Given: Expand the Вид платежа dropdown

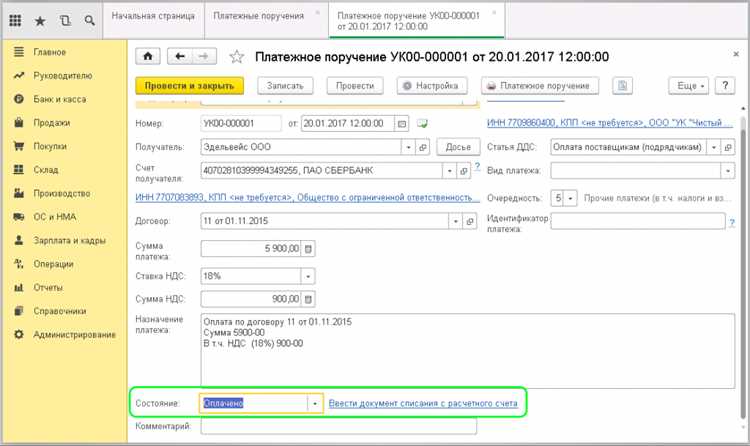Looking at the screenshot, I should tap(728, 170).
